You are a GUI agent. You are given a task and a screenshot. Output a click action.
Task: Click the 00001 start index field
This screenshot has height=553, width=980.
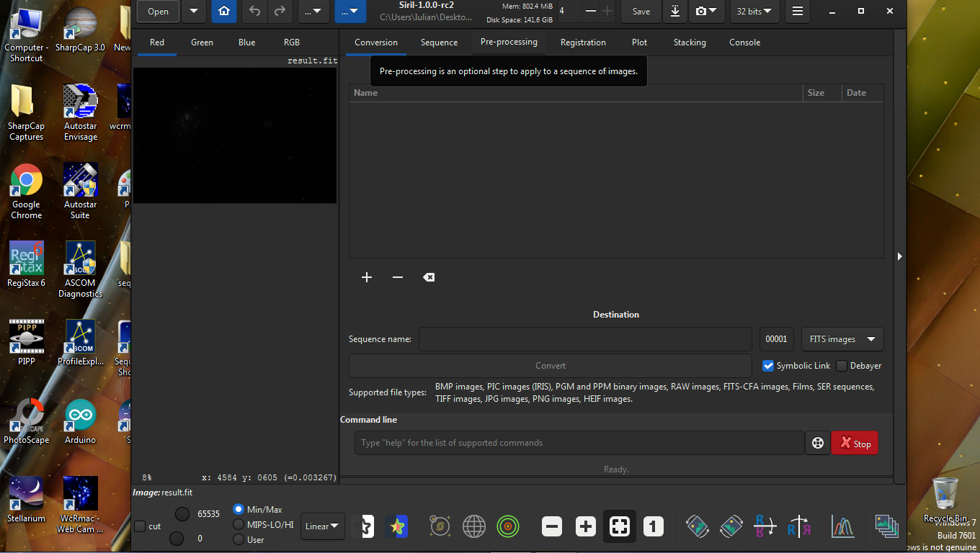pyautogui.click(x=777, y=339)
